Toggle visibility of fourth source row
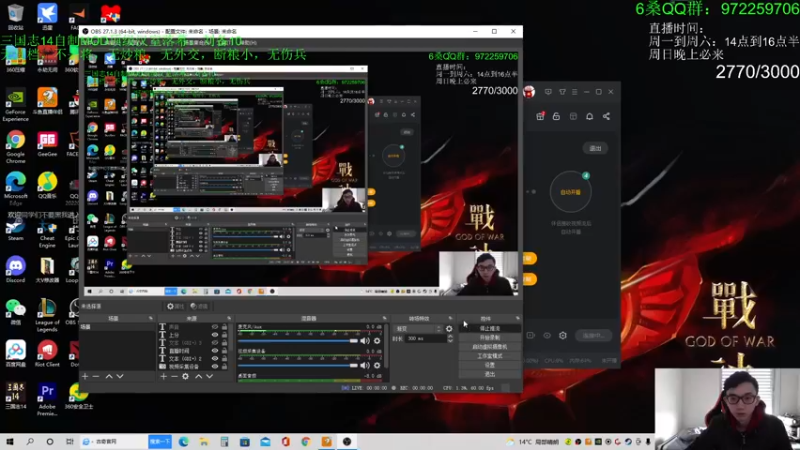Image resolution: width=800 pixels, height=450 pixels. tap(215, 351)
